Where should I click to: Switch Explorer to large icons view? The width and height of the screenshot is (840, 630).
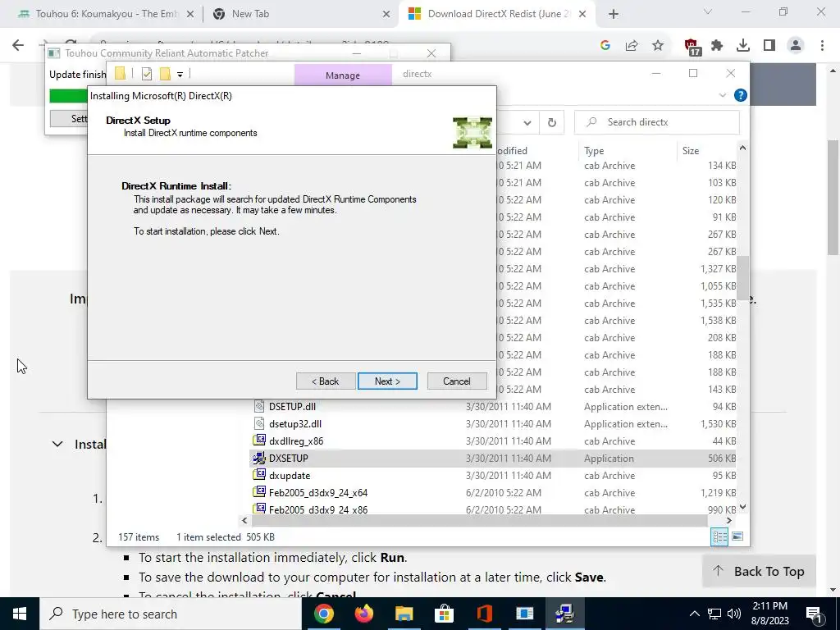[x=737, y=536]
